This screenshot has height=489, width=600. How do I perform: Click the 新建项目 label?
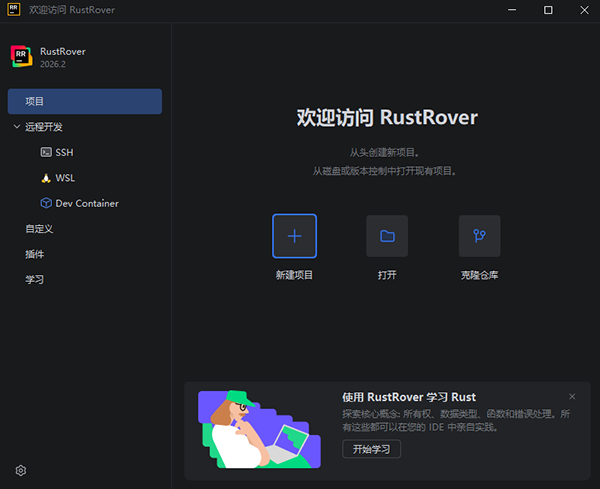point(294,275)
